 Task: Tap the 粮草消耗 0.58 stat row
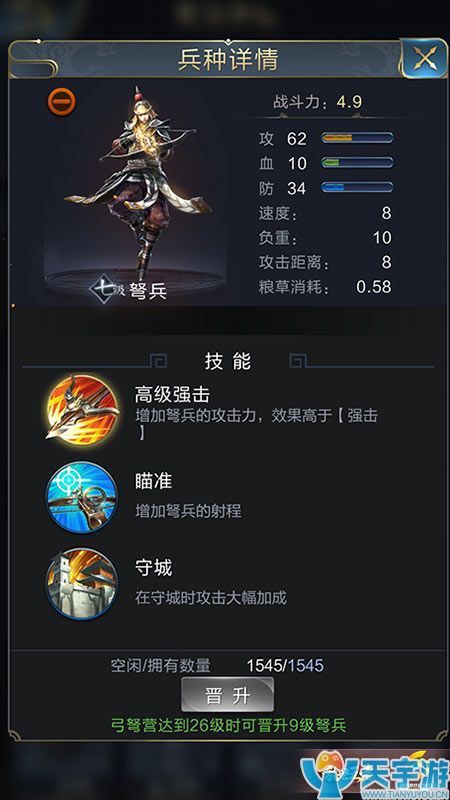pos(325,287)
